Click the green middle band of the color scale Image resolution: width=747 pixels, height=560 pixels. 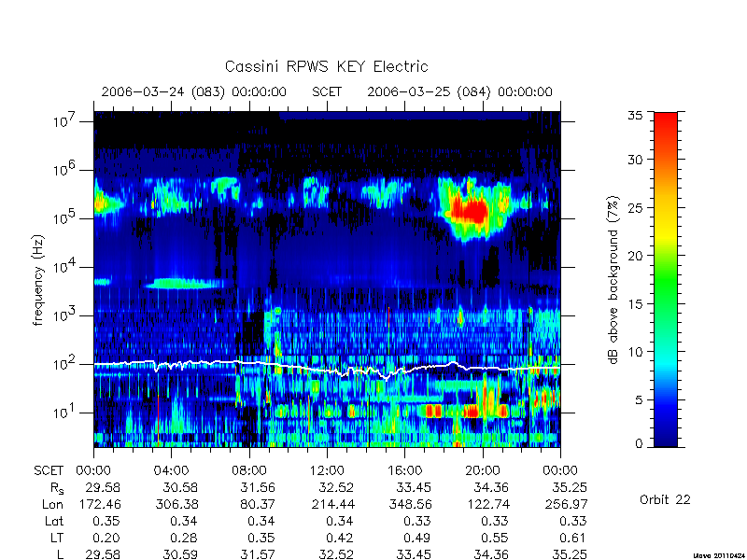point(666,281)
